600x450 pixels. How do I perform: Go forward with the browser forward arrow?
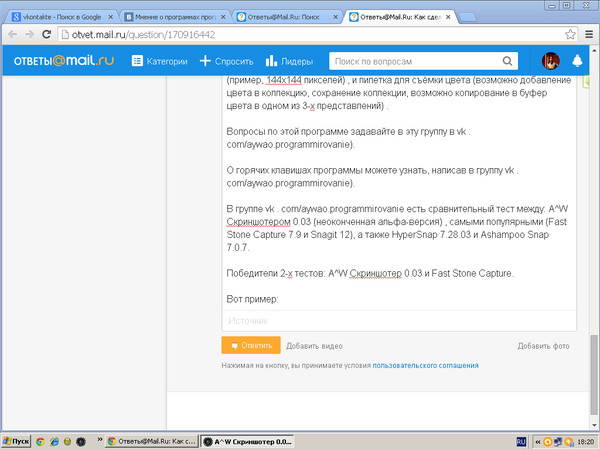pyautogui.click(x=29, y=34)
